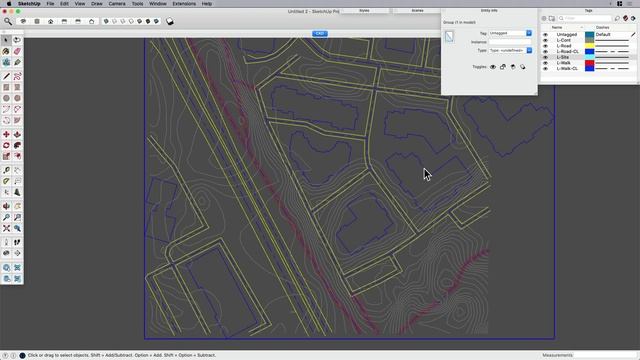Hide the L-Walk tag
This screenshot has width=640, height=360.
pos(545,63)
